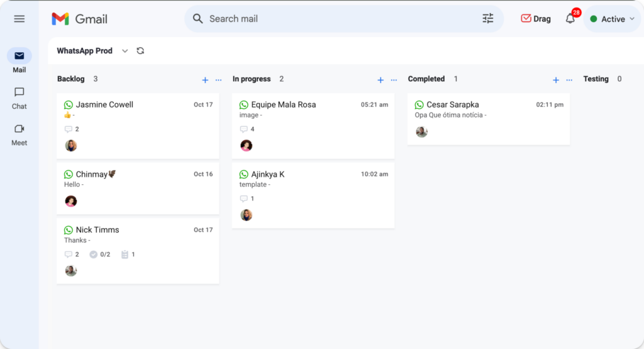Open the Cesar Sarapka card

[489, 119]
